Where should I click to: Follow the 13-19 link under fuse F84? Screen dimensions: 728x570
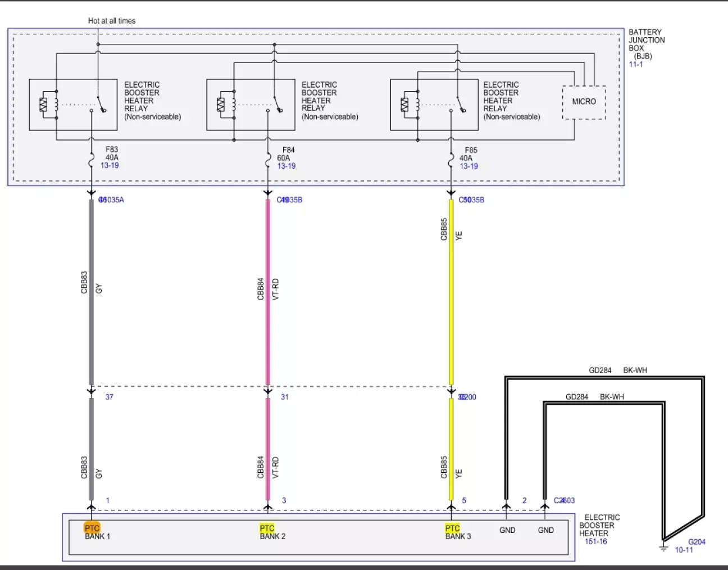point(286,166)
